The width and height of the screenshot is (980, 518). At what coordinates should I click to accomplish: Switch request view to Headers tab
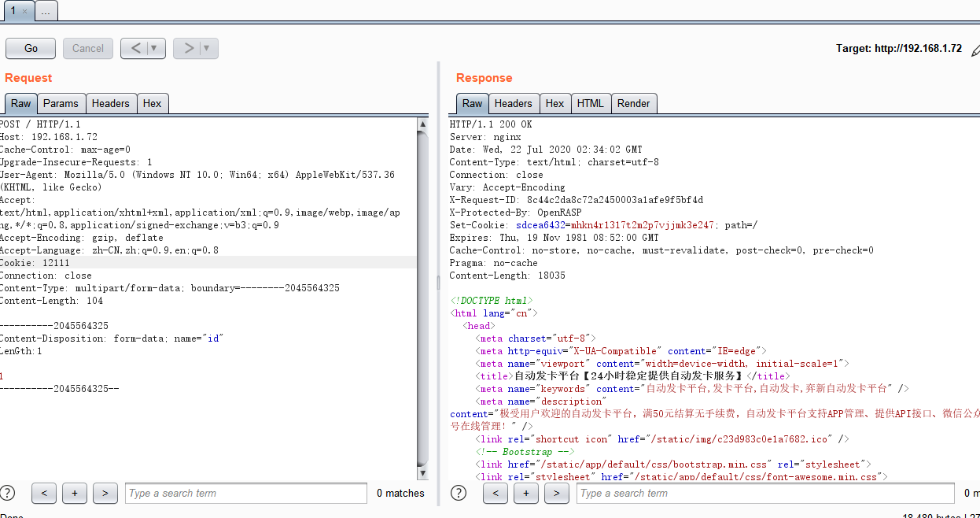110,103
